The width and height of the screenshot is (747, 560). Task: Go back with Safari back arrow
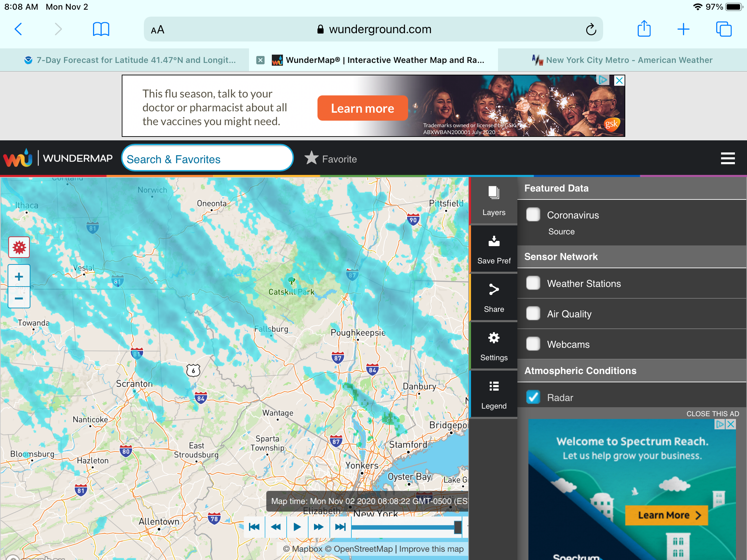click(19, 29)
